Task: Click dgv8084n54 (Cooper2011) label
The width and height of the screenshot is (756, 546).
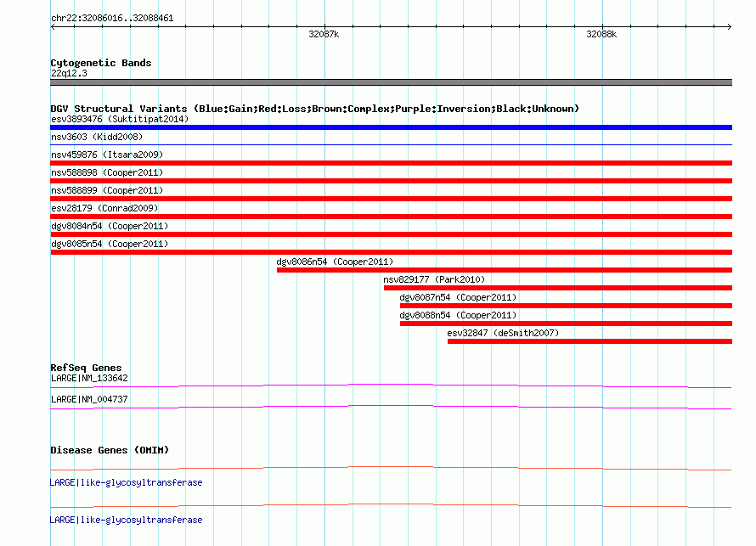Action: (x=110, y=226)
